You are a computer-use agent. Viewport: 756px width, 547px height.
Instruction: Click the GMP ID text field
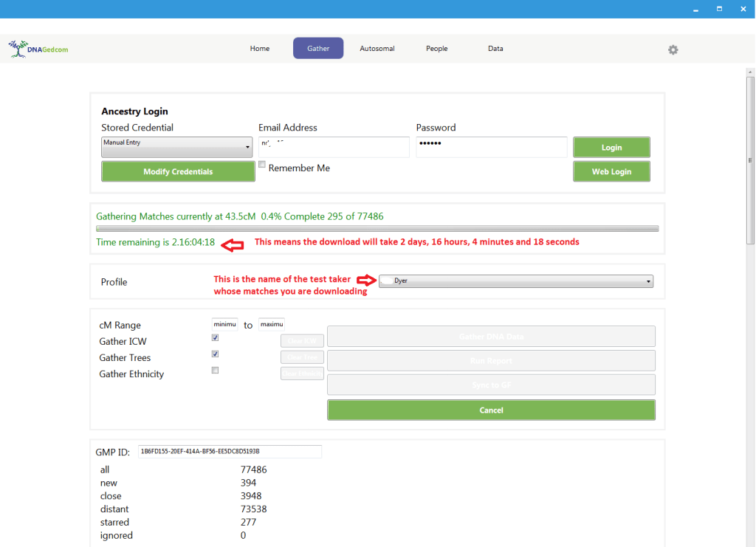coord(230,452)
